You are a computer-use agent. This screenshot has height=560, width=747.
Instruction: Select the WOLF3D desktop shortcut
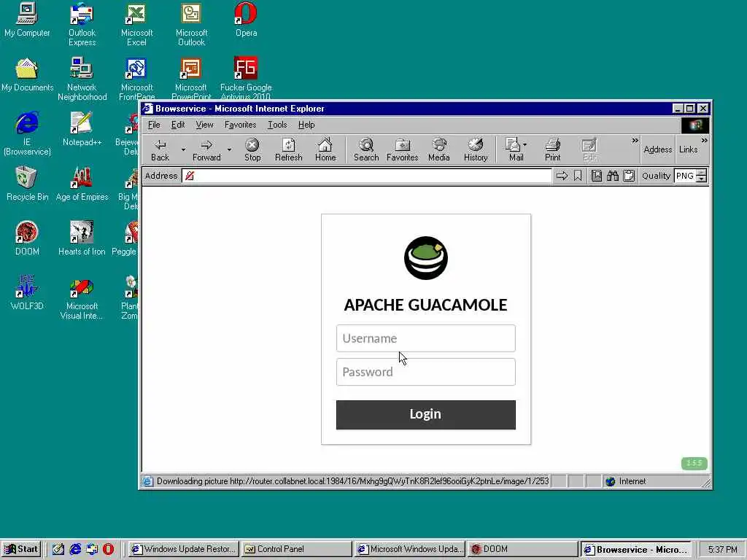(x=27, y=293)
